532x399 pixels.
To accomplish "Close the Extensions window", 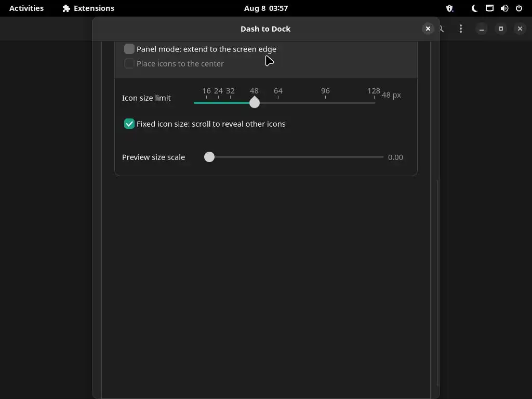I will point(520,29).
